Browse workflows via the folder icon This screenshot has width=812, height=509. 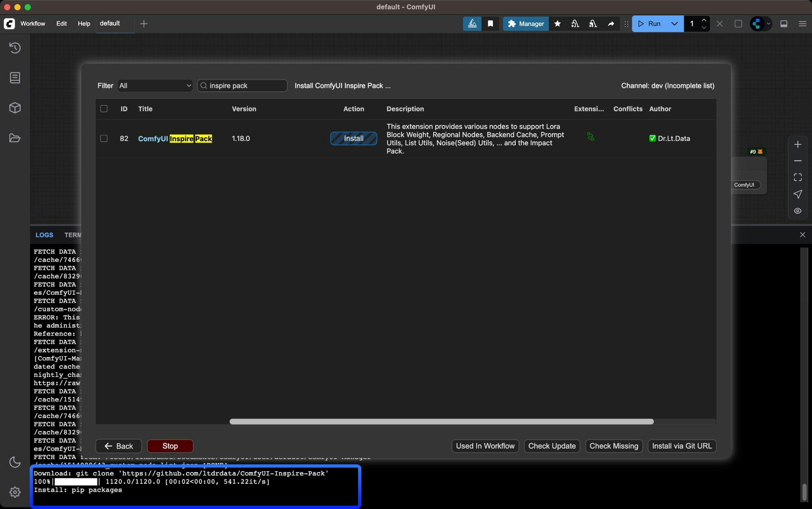click(x=15, y=138)
